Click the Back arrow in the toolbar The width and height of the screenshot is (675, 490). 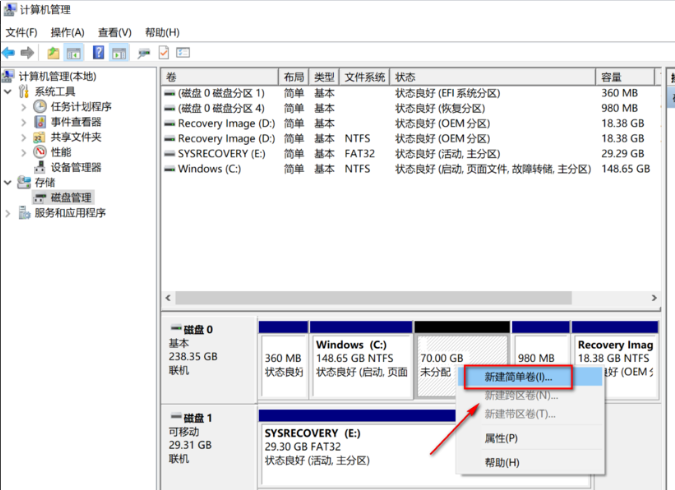pos(9,53)
